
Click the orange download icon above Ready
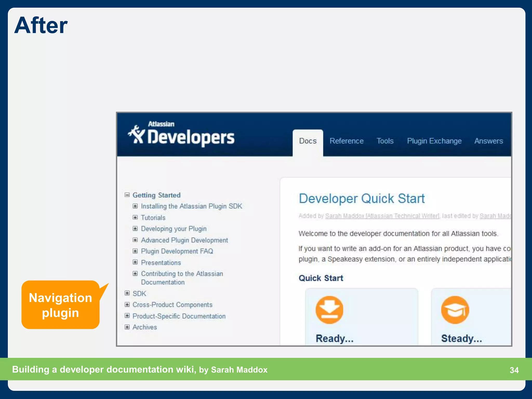329,310
